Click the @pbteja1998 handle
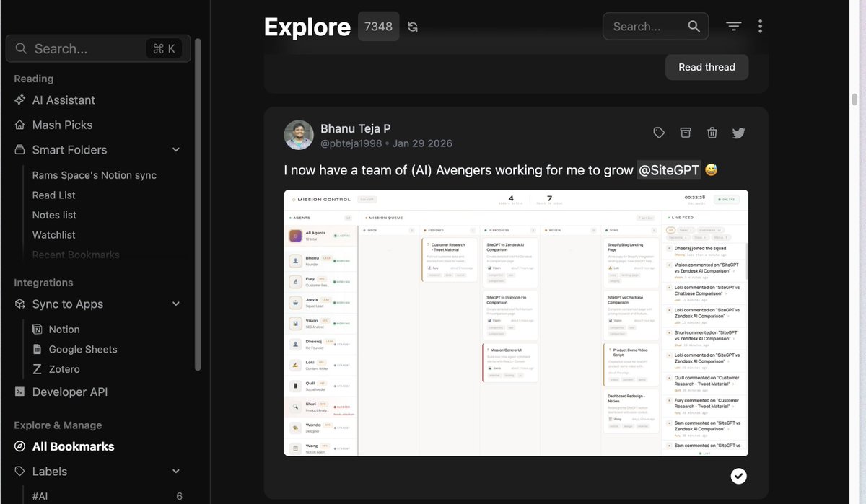The height and width of the screenshot is (504, 866). [x=351, y=143]
